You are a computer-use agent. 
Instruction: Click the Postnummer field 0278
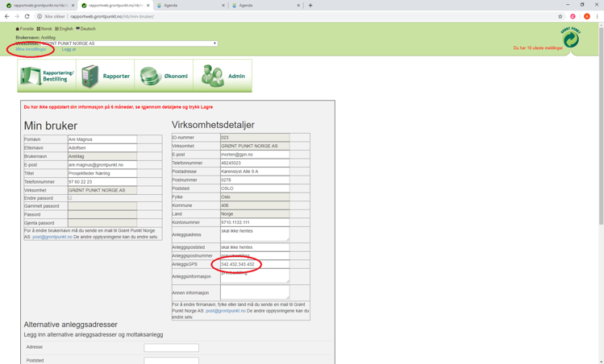[255, 180]
